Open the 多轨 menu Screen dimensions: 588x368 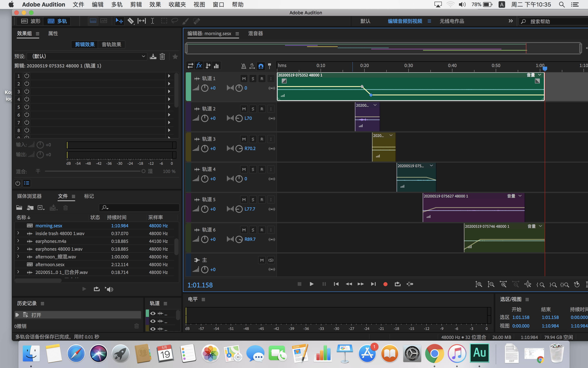click(x=117, y=4)
